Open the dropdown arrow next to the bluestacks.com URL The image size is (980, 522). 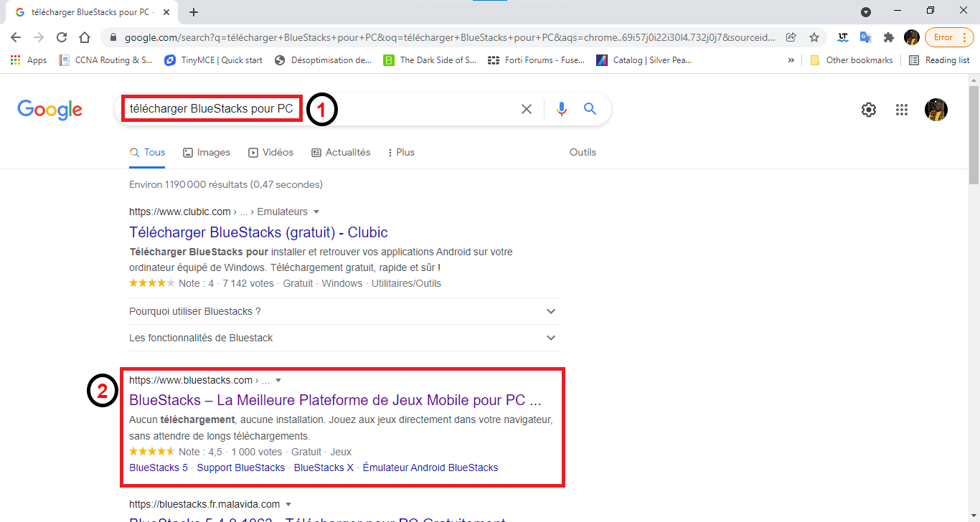click(278, 380)
